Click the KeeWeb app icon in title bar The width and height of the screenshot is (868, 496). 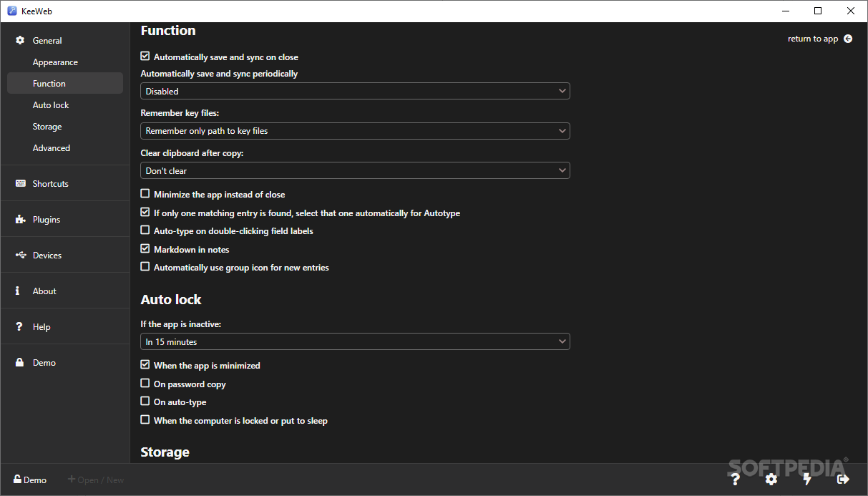coord(12,11)
